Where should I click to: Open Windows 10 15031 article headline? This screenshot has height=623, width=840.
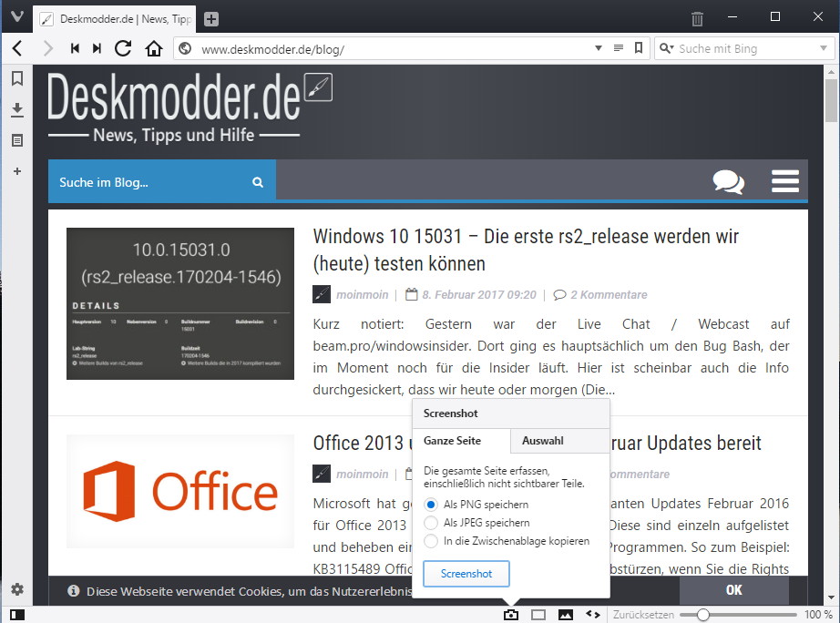[526, 250]
